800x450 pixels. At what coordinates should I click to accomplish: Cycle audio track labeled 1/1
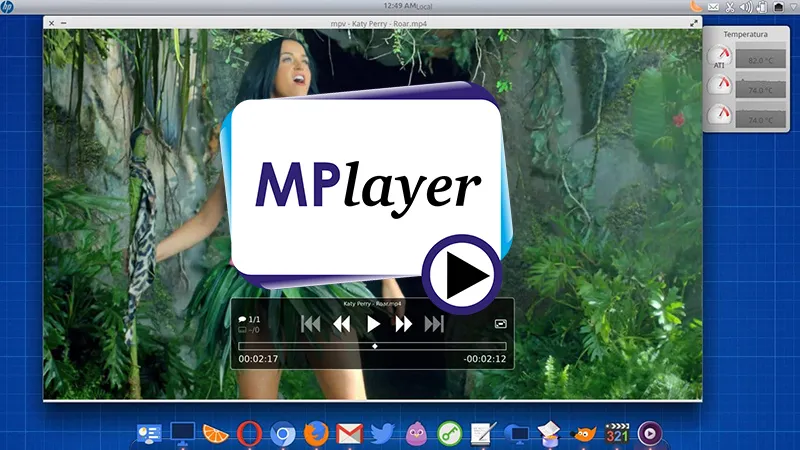(249, 319)
